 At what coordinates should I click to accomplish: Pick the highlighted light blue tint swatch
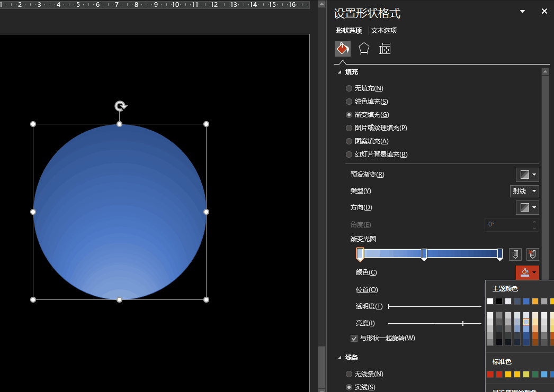[526, 322]
